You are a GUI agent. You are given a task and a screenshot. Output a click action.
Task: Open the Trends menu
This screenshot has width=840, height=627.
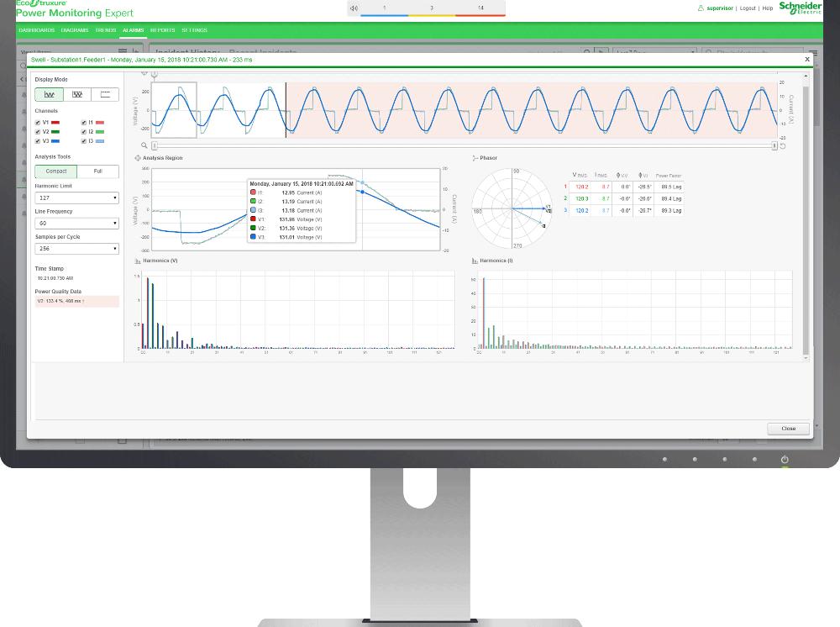click(106, 30)
